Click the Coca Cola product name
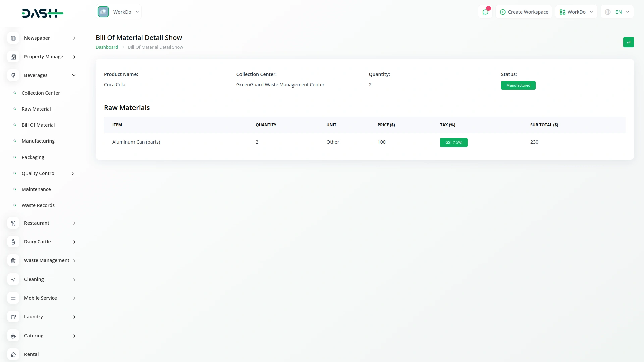Image resolution: width=644 pixels, height=362 pixels. 115,85
